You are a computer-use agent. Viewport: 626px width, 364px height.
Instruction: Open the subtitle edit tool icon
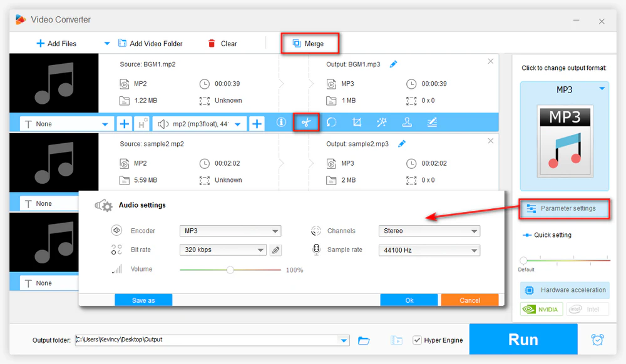click(x=432, y=123)
